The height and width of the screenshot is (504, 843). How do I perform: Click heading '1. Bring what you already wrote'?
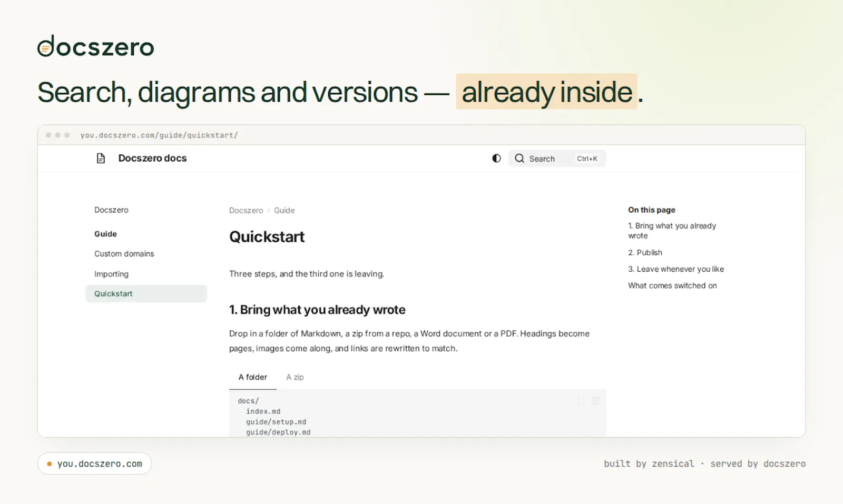[317, 310]
